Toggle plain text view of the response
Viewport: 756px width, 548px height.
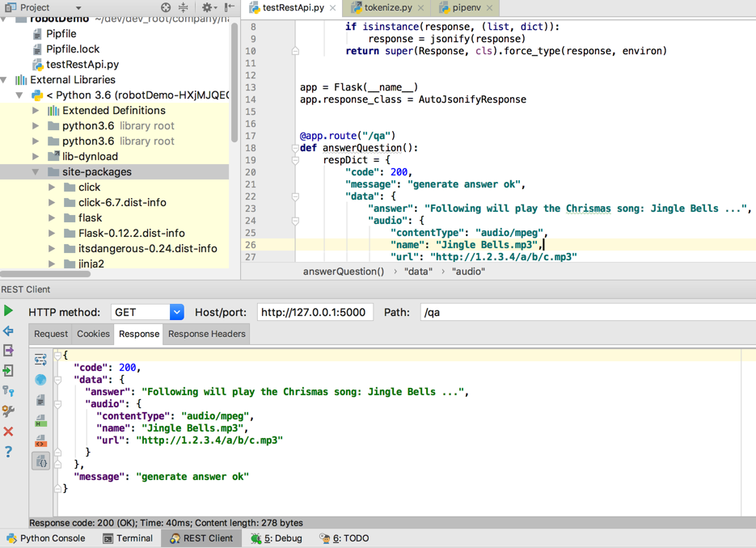click(x=40, y=399)
